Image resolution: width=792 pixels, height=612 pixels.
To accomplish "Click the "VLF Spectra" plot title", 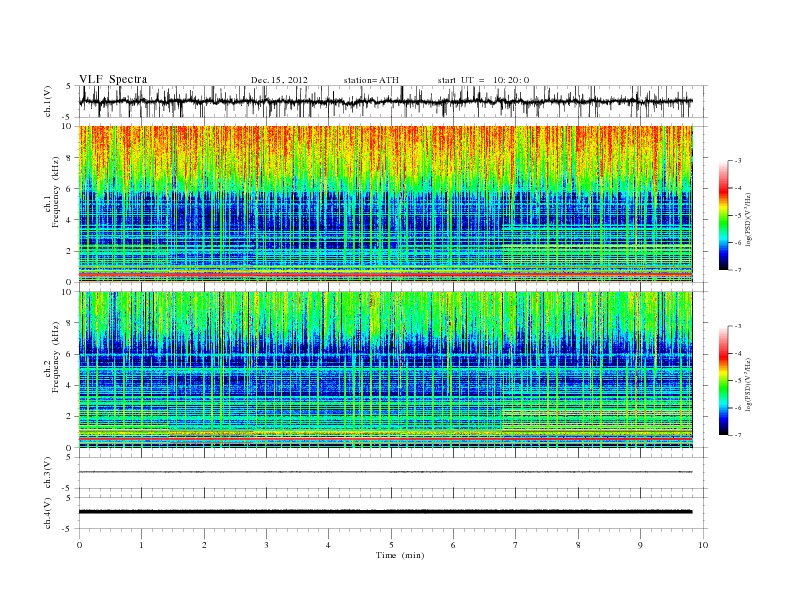I will 113,79.
